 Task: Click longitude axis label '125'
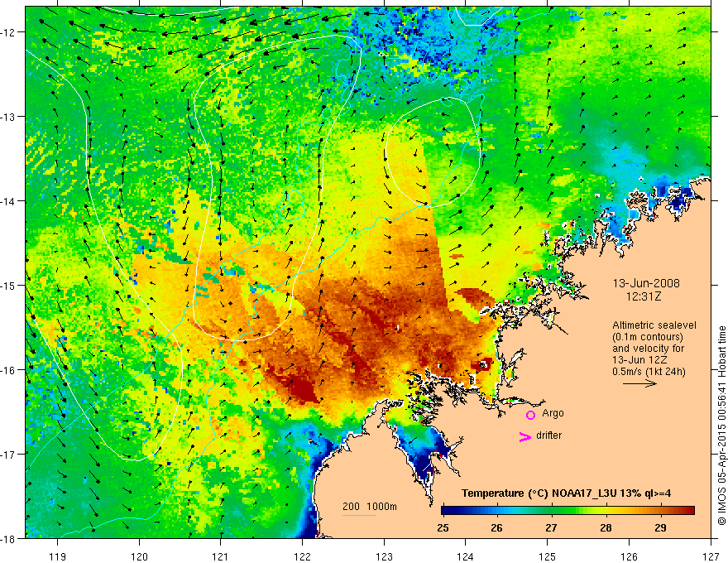(x=548, y=556)
